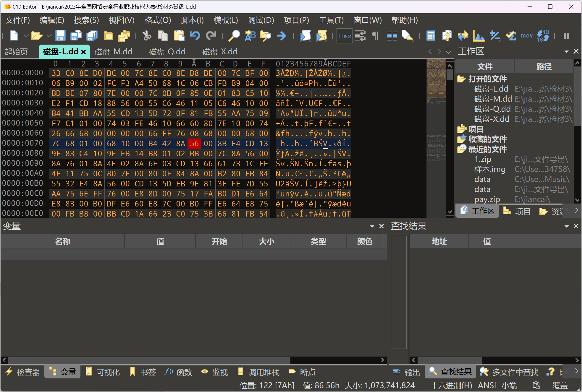Click the Save All icon
Screen dimensions: 582x392
[x=92, y=36]
